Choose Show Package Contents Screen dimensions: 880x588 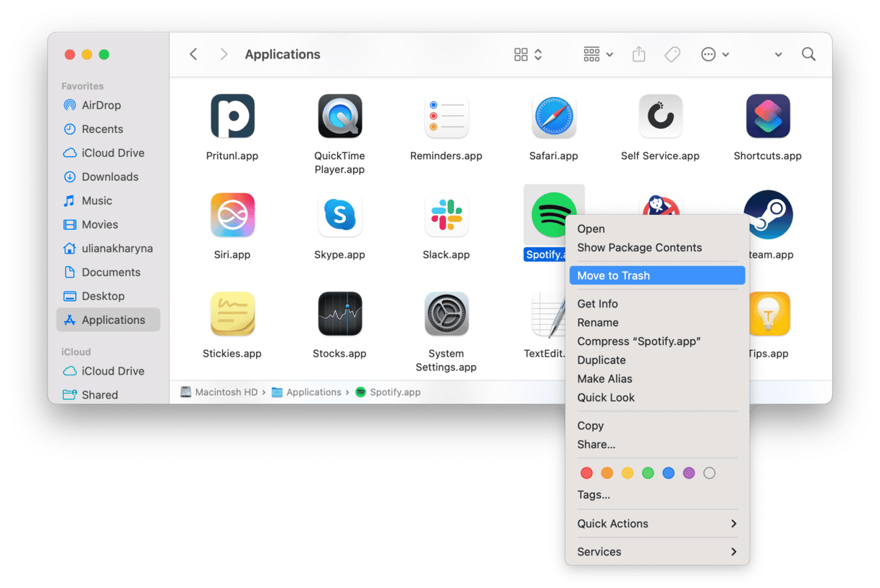(x=657, y=247)
